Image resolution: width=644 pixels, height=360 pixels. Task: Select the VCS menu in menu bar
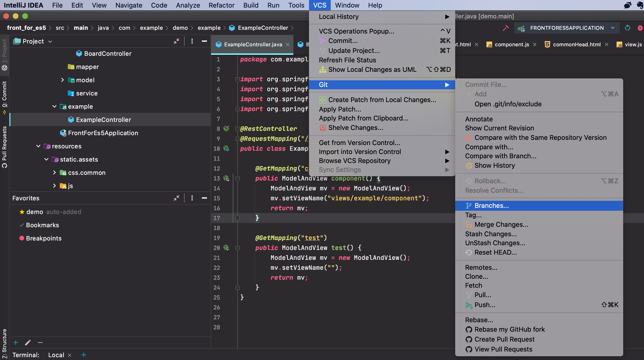click(319, 5)
